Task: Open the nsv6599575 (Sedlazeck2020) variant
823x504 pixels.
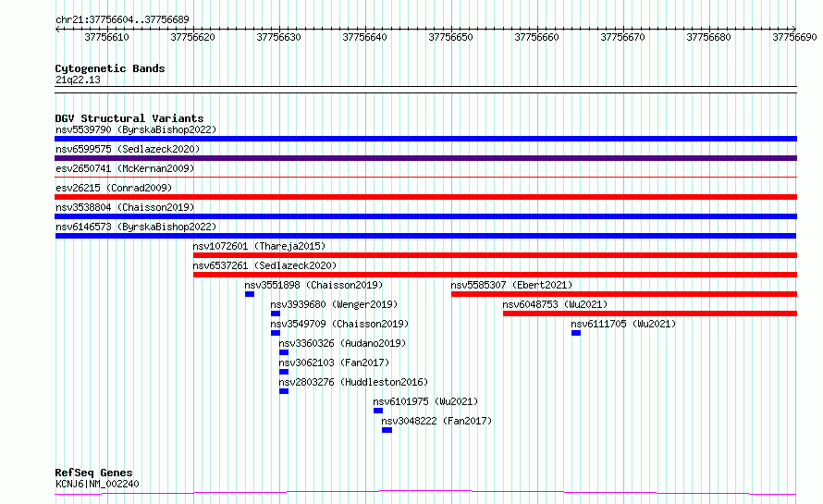Action: 128,149
